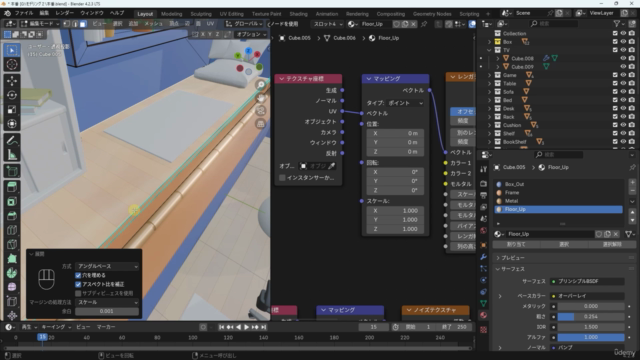This screenshot has width=640, height=360.
Task: Switch to the Shading workspace tab
Action: pyautogui.click(x=298, y=14)
